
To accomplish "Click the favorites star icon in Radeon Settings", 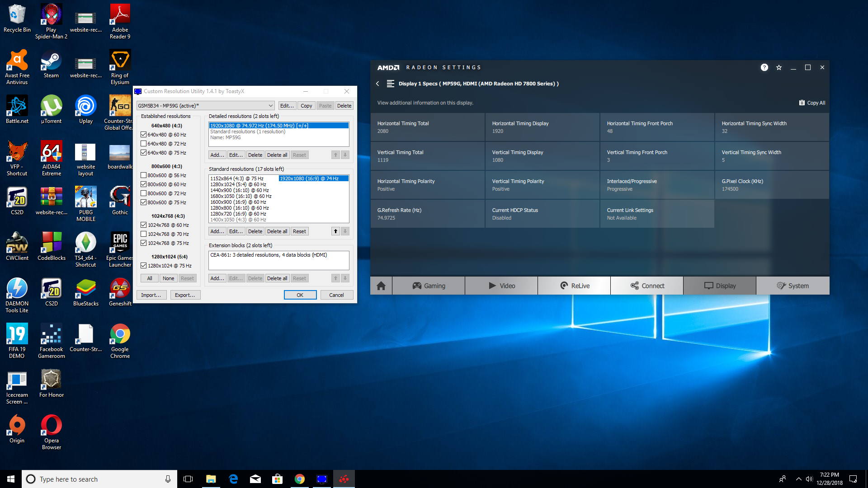I will 778,67.
